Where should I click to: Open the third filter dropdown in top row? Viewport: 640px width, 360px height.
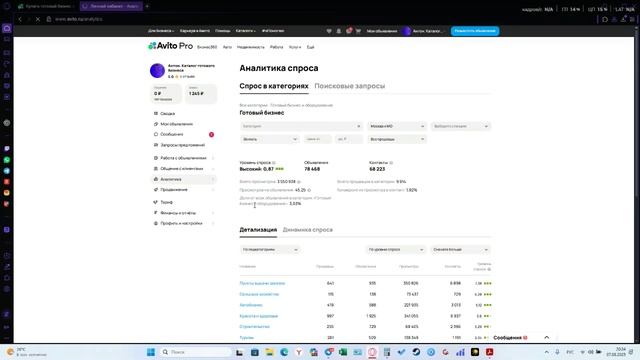pos(461,127)
